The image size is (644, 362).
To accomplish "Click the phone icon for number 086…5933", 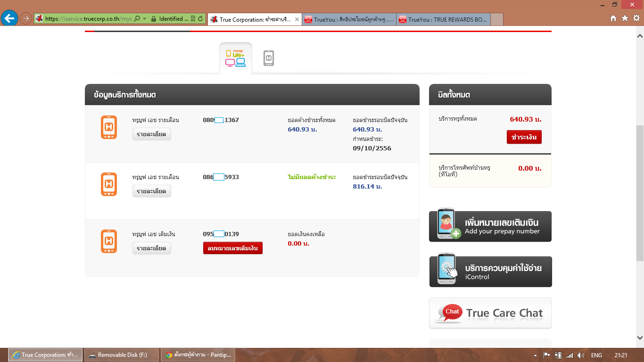I will click(109, 184).
